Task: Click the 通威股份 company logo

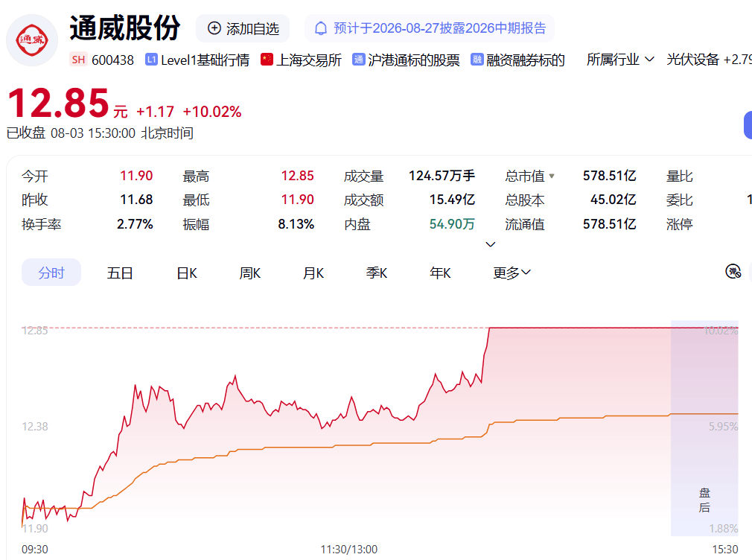Action: coord(32,40)
